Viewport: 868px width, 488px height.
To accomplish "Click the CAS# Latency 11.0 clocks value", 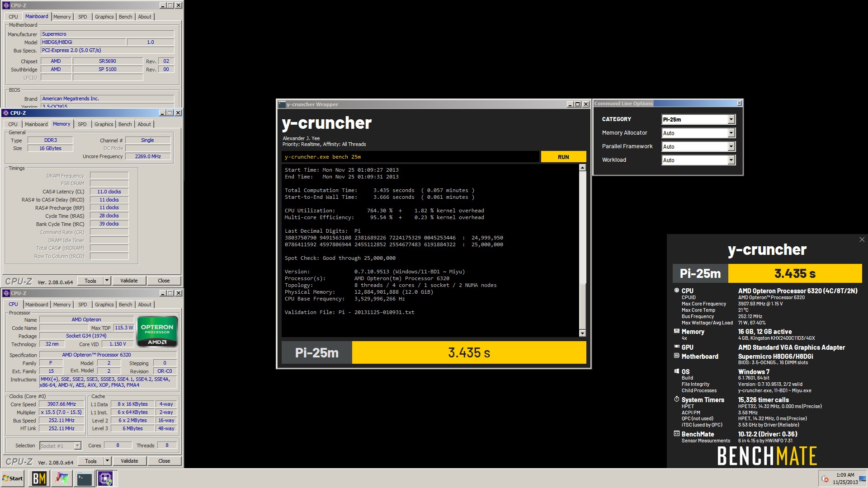I will [109, 192].
